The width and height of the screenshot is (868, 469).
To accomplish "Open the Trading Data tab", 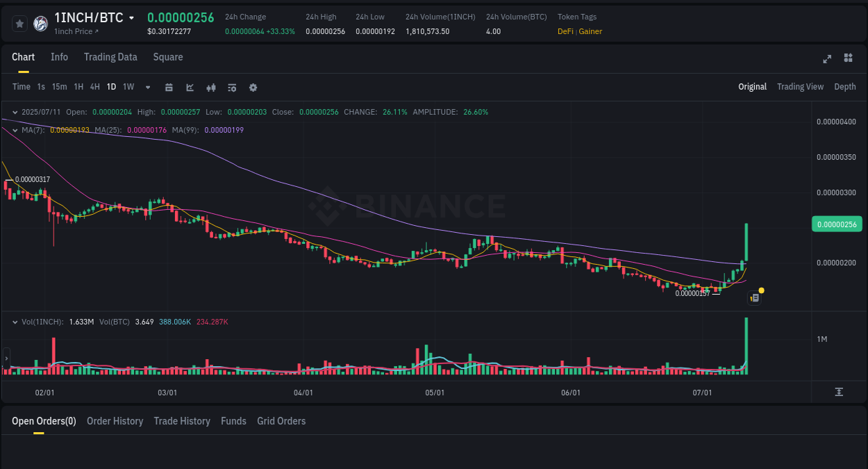I will tap(110, 57).
